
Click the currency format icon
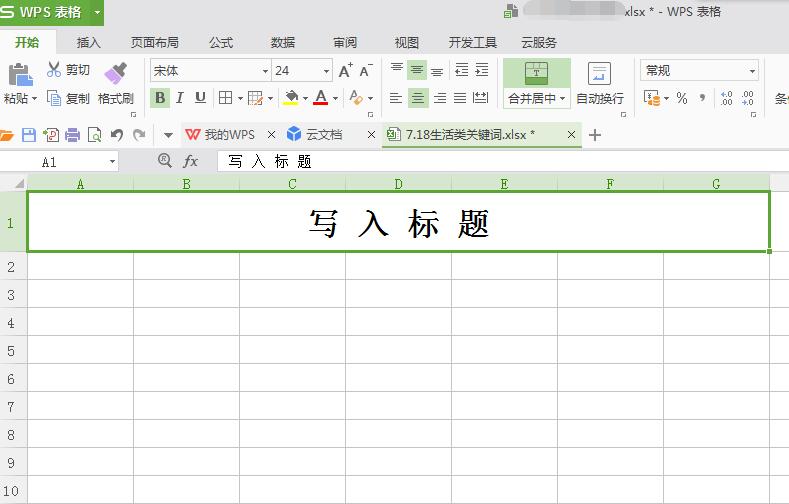point(652,98)
